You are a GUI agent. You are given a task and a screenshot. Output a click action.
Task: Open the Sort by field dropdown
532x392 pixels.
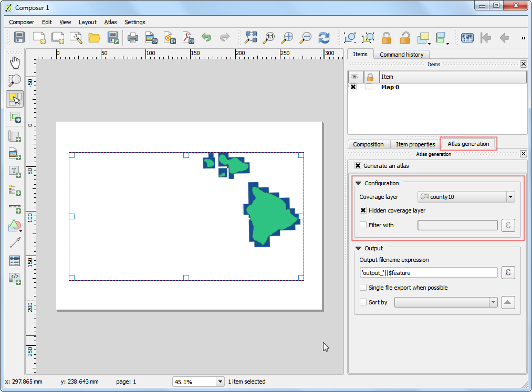[x=446, y=302]
